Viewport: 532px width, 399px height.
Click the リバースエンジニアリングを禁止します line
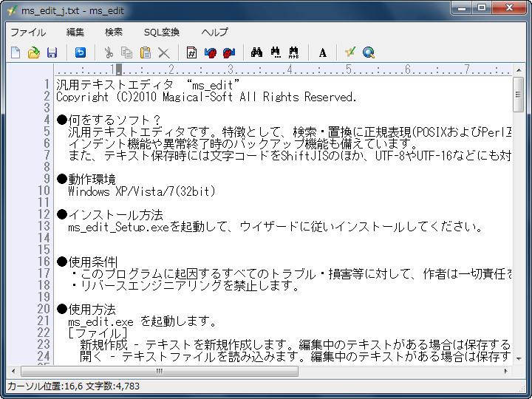point(186,286)
